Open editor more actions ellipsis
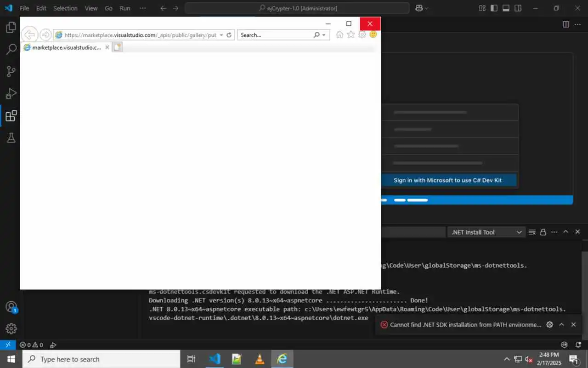The height and width of the screenshot is (368, 588). (x=578, y=24)
